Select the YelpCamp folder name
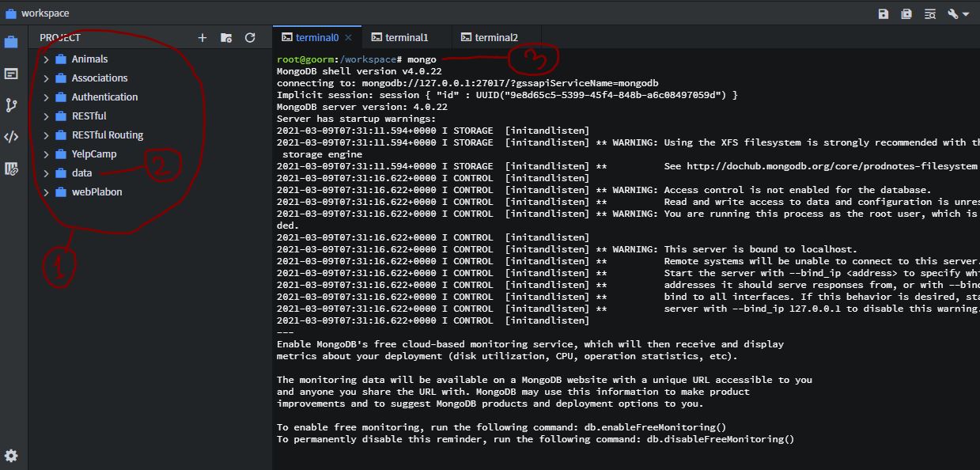980x470 pixels. pos(94,154)
